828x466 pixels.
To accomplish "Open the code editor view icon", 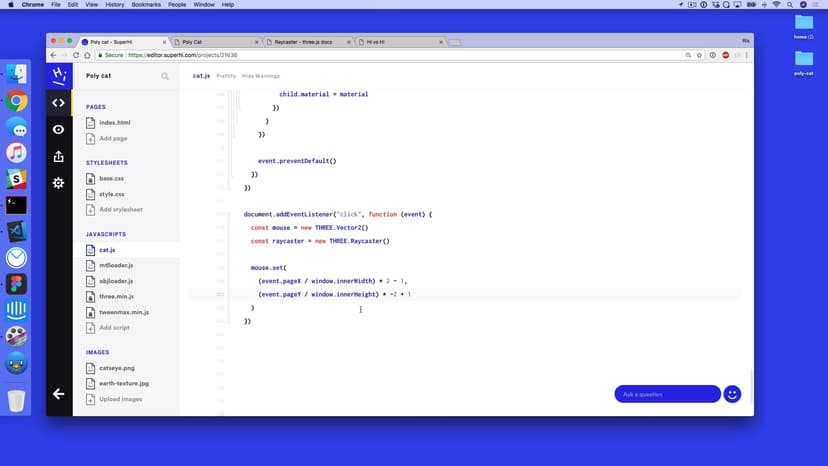I will (x=58, y=102).
